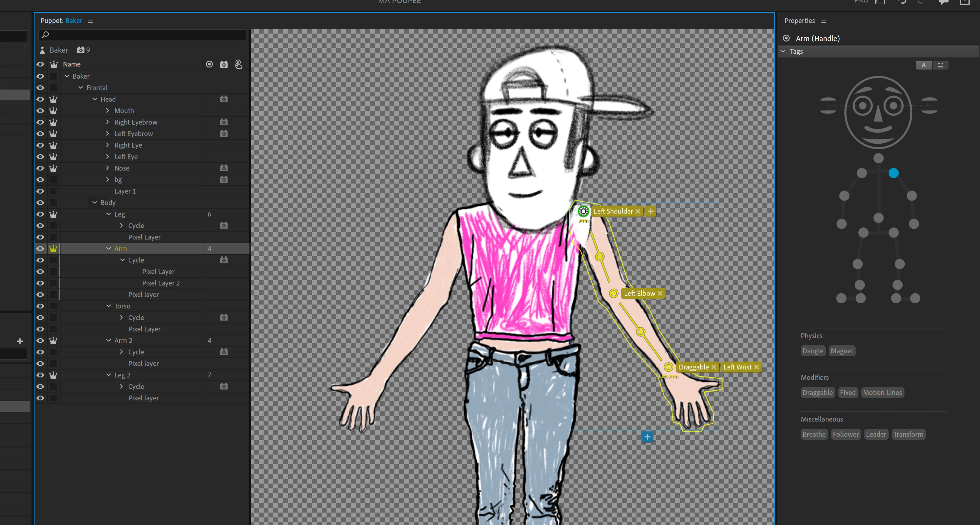Toggle visibility of Pixel Layer 2
This screenshot has height=525, width=980.
(x=40, y=283)
